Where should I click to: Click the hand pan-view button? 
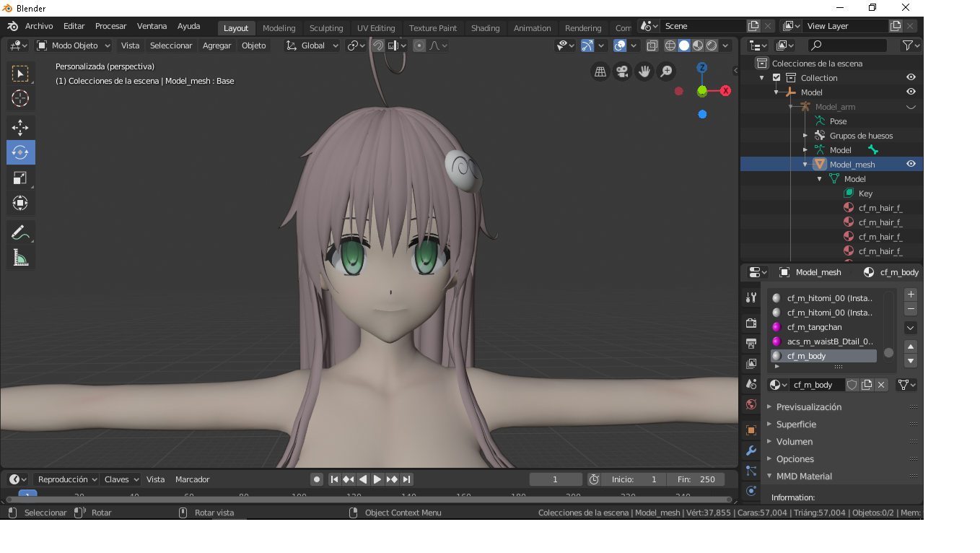point(644,71)
